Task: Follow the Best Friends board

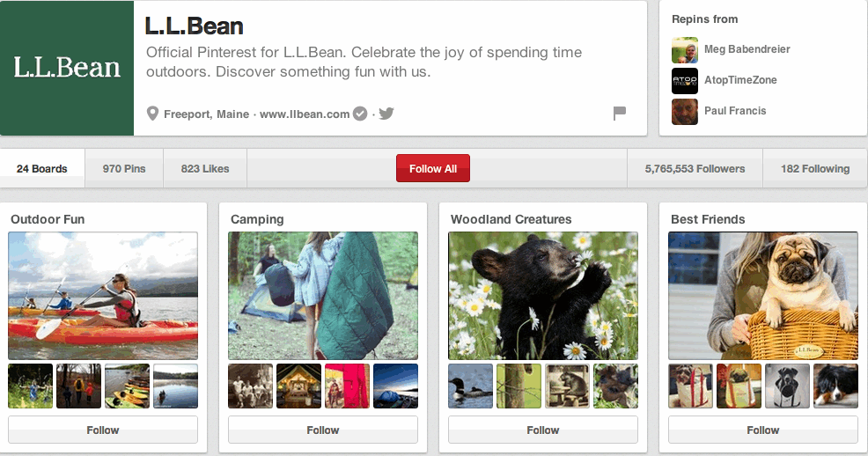Action: pyautogui.click(x=763, y=430)
